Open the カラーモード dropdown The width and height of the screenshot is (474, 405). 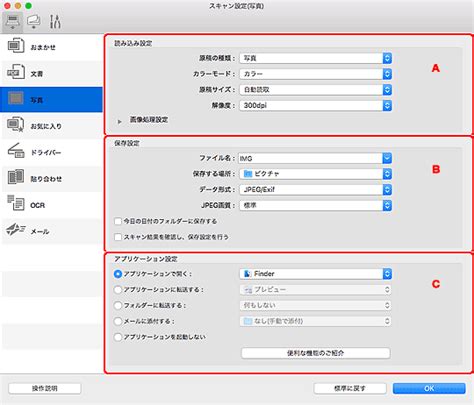(315, 74)
